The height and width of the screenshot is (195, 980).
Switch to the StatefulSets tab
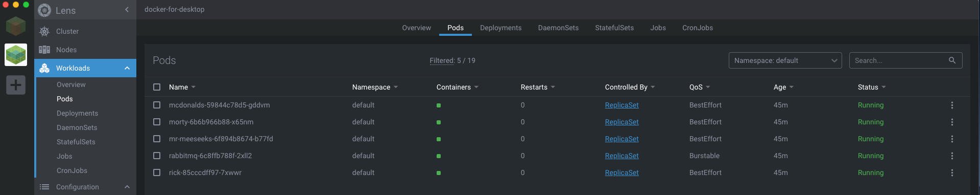pos(614,28)
